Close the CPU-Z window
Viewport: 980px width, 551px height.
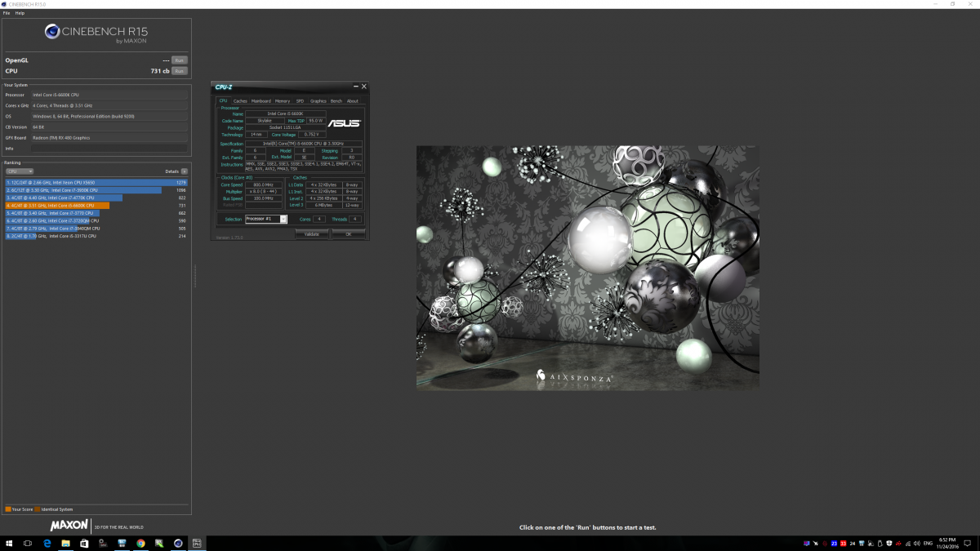coord(364,87)
